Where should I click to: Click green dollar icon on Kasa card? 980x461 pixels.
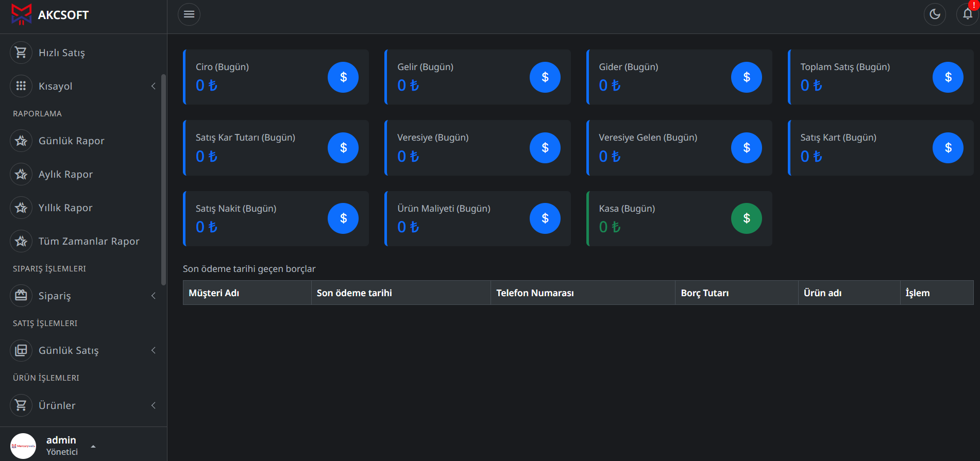(x=747, y=218)
